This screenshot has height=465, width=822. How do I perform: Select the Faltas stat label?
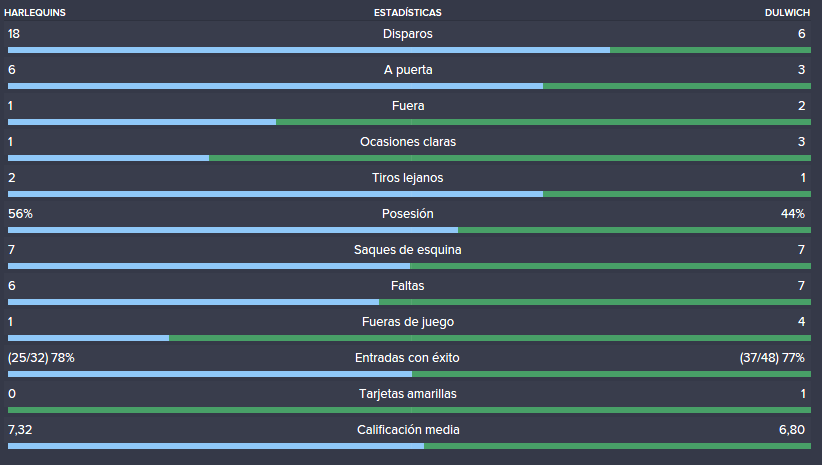[x=407, y=286]
